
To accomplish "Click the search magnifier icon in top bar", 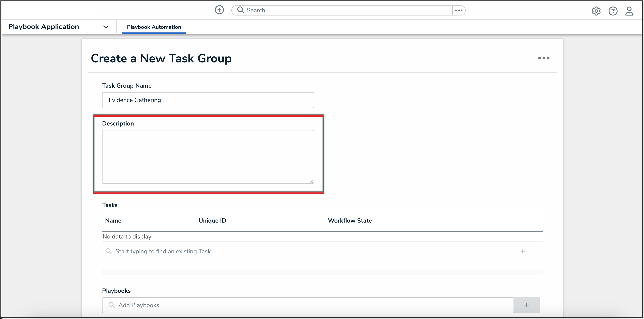I will [241, 10].
